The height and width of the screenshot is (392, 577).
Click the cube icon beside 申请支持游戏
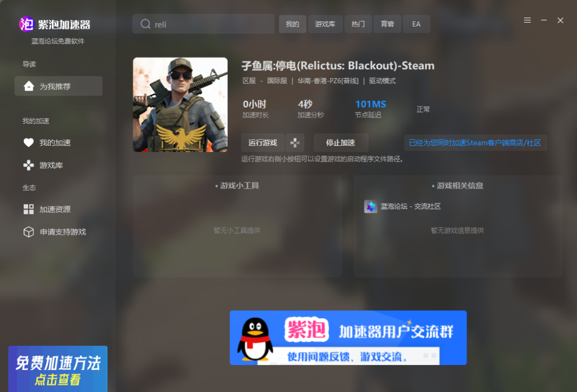point(29,232)
